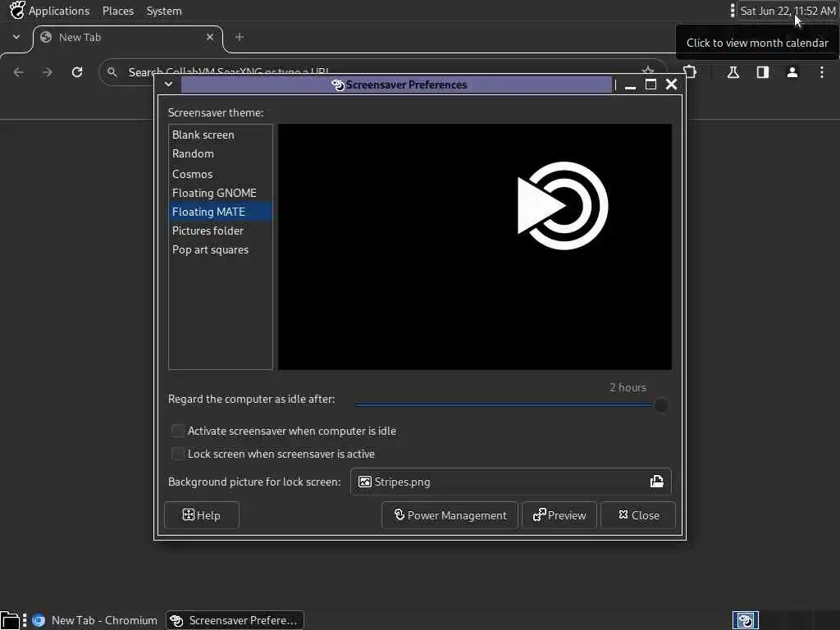The height and width of the screenshot is (630, 840).
Task: Click the workspace switcher screensaver thumbnail
Action: (x=745, y=620)
